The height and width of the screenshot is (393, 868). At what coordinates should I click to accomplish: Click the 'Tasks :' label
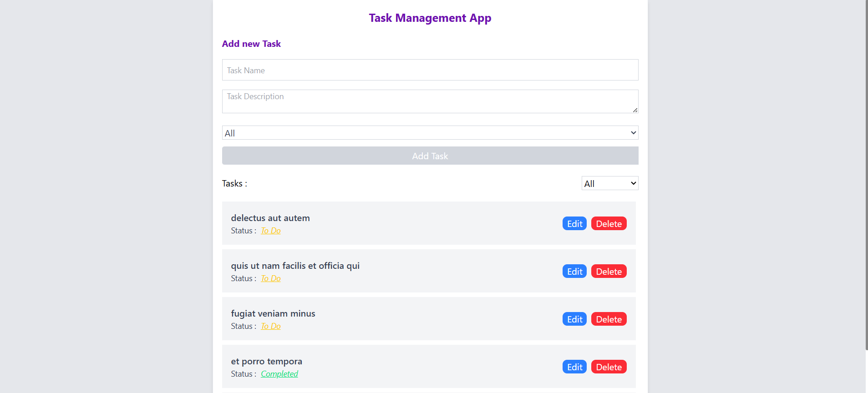234,183
